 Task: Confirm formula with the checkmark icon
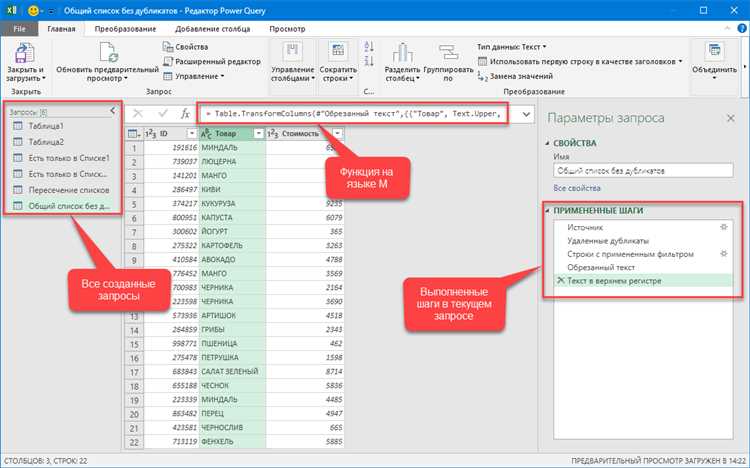tap(163, 113)
